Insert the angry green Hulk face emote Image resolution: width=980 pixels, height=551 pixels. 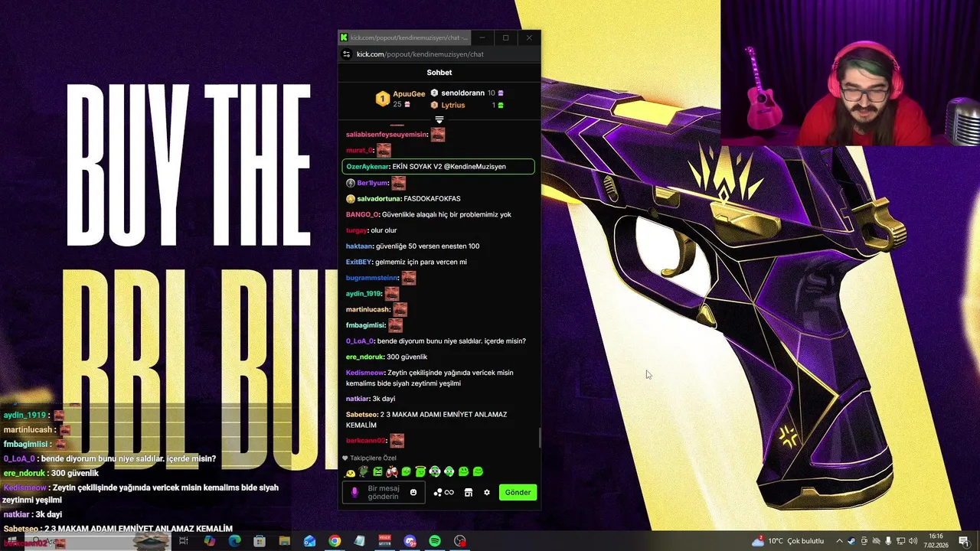(377, 471)
